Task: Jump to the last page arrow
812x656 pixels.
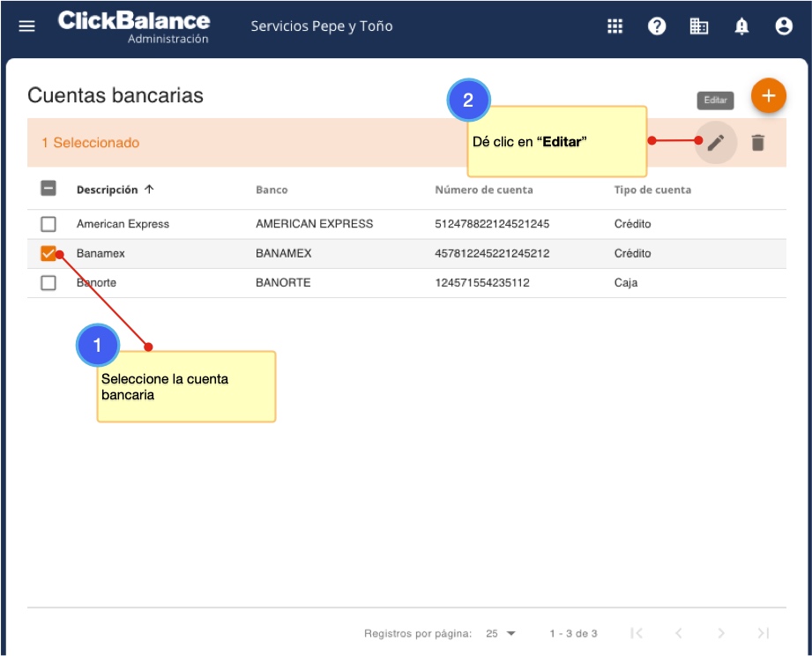Action: (x=764, y=633)
